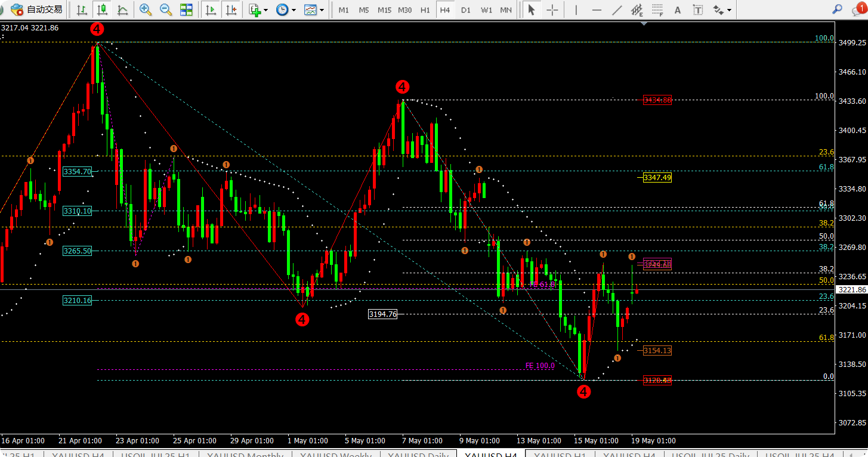The image size is (868, 457).
Task: Zoom out of the chart
Action: click(x=166, y=10)
